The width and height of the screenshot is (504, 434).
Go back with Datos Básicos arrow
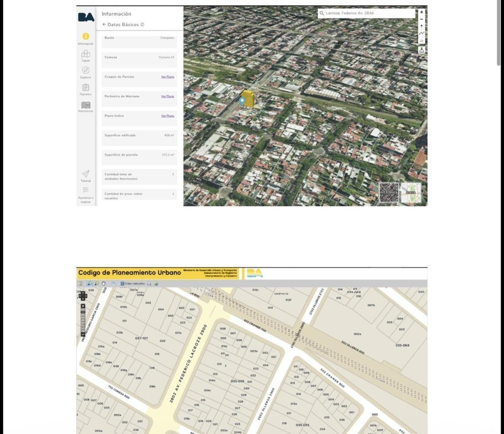(104, 25)
